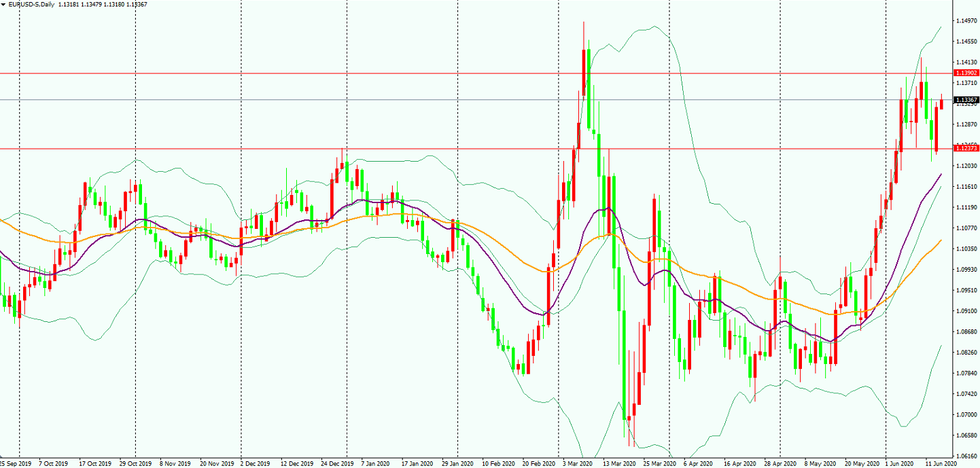Click the 17 Oct 2019 date label

(x=95, y=463)
